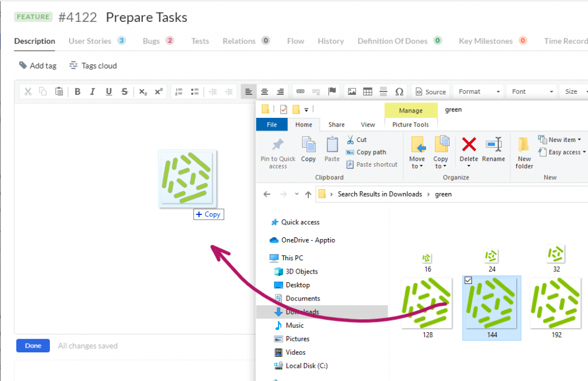Insert a horizontal line in the editor
This screenshot has width=588, height=381.
(382, 91)
